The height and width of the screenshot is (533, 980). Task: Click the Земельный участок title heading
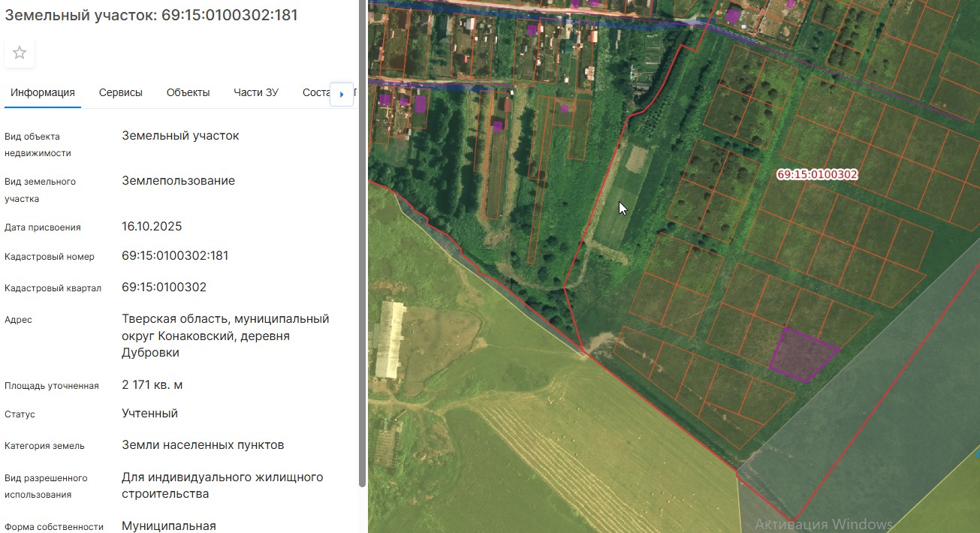(151, 15)
